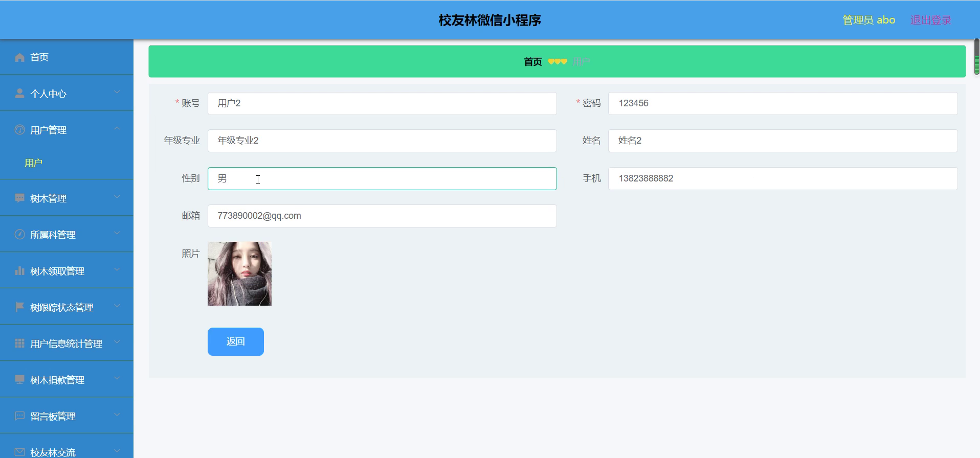
Task: Open the 首页 sidebar menu item
Action: [66, 57]
